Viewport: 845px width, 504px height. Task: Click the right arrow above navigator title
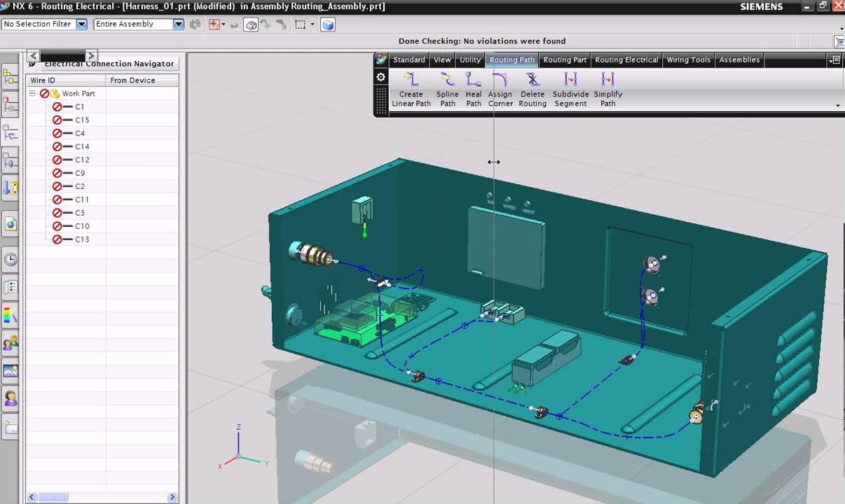(90, 55)
